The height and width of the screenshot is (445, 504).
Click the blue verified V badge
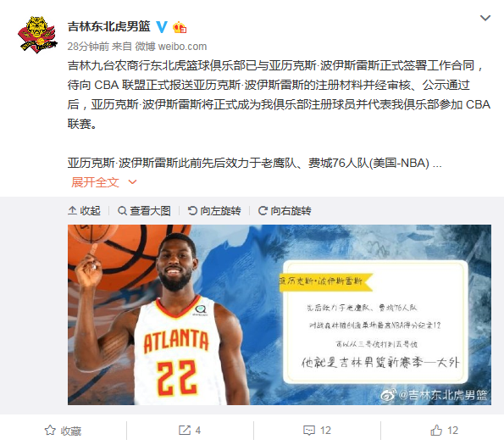pyautogui.click(x=162, y=26)
